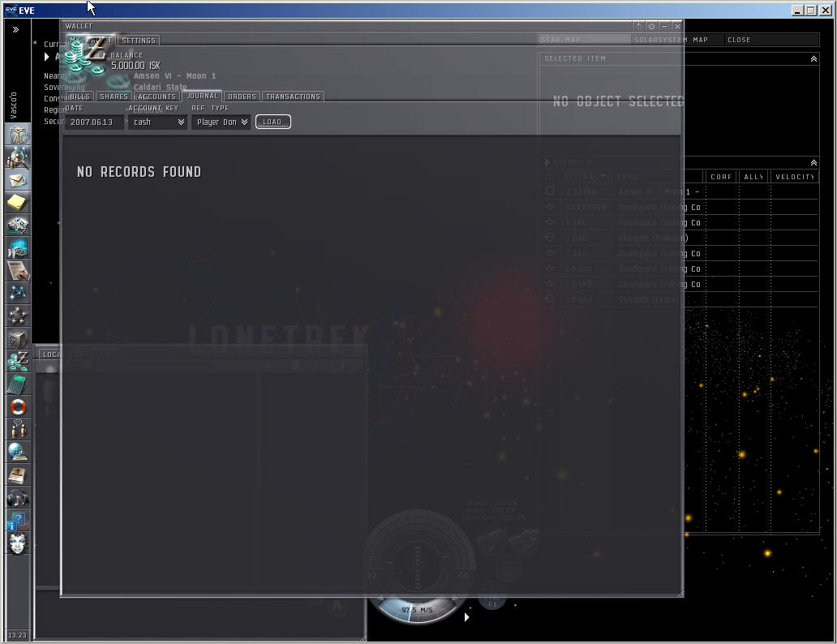Click the circular icon in wallet header
837x644 pixels.
tap(651, 26)
